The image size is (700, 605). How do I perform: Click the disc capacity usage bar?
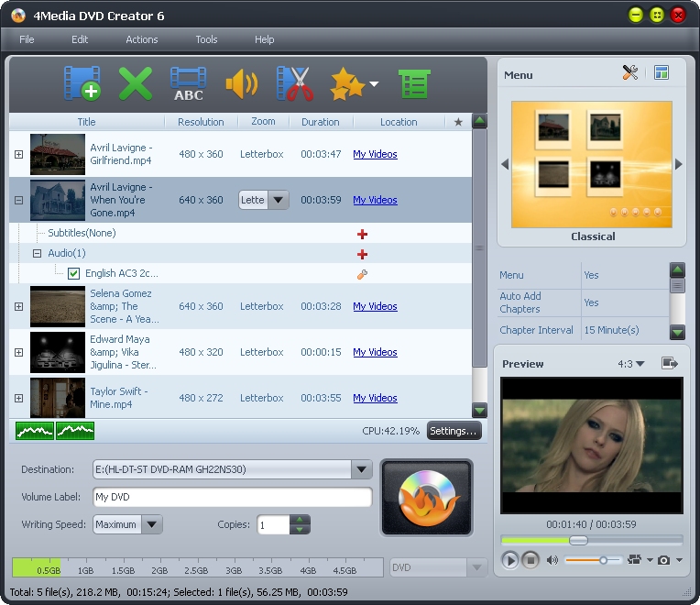(x=198, y=567)
